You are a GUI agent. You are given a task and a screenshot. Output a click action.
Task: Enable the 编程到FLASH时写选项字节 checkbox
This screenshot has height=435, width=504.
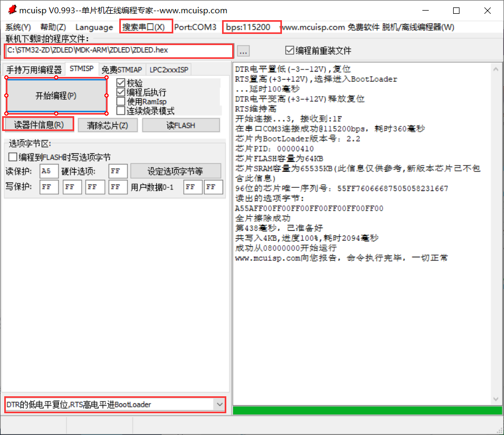tap(59, 157)
